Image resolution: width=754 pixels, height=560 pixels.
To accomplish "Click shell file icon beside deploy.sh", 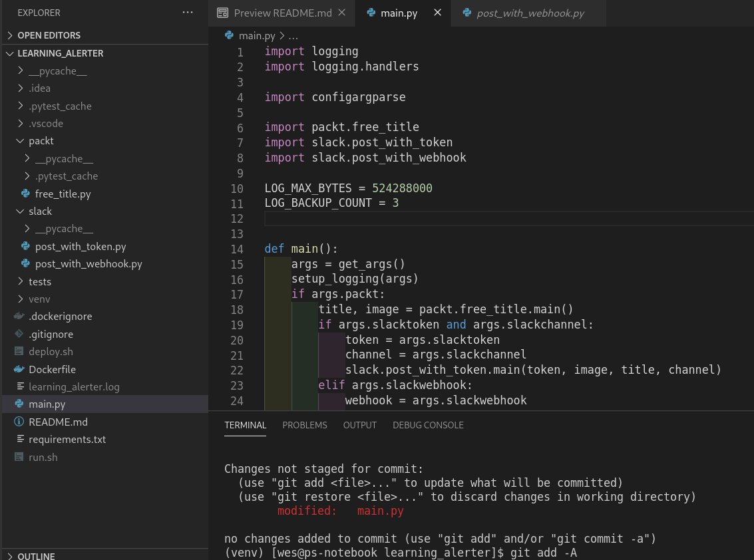I will point(19,351).
